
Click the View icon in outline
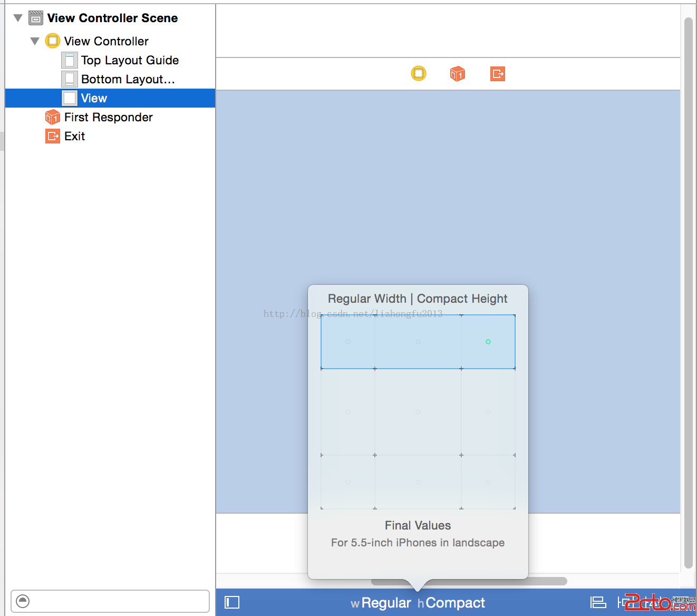point(70,98)
